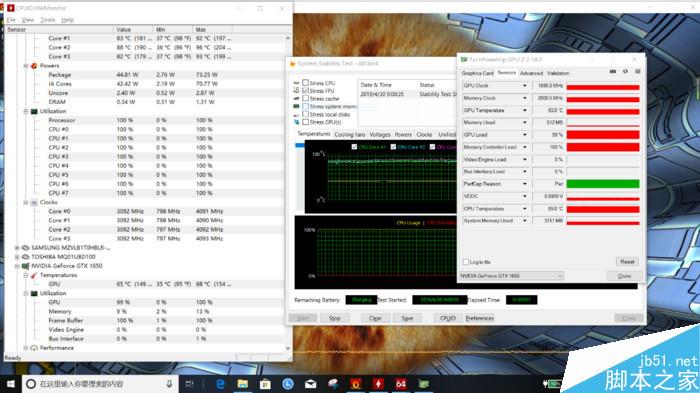Screen dimensions: 700x393
Task: Click the Stress cache row icon in AIDA64
Action: tap(296, 98)
